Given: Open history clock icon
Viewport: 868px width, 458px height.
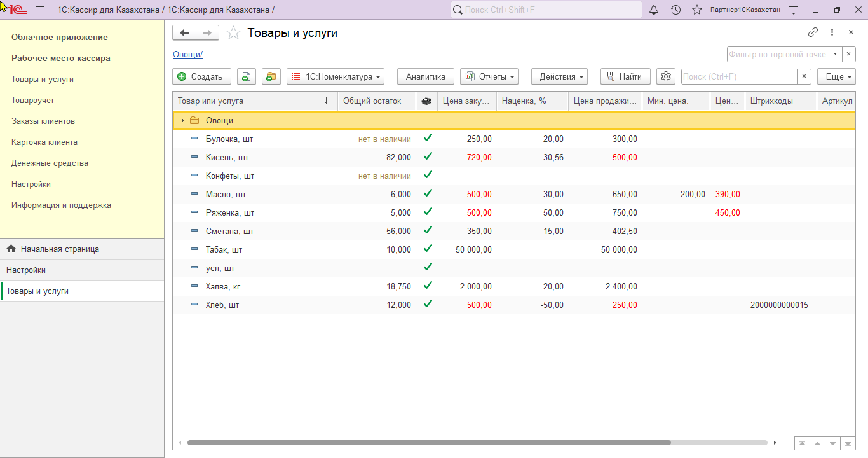Looking at the screenshot, I should pyautogui.click(x=675, y=10).
